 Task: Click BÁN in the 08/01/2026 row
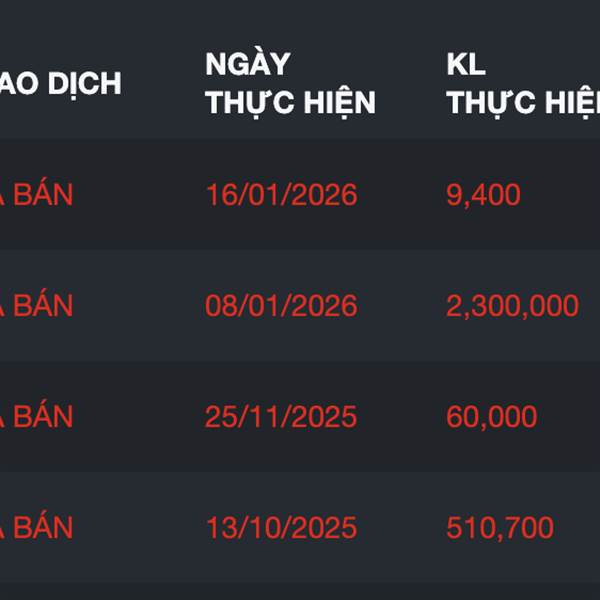click(42, 305)
